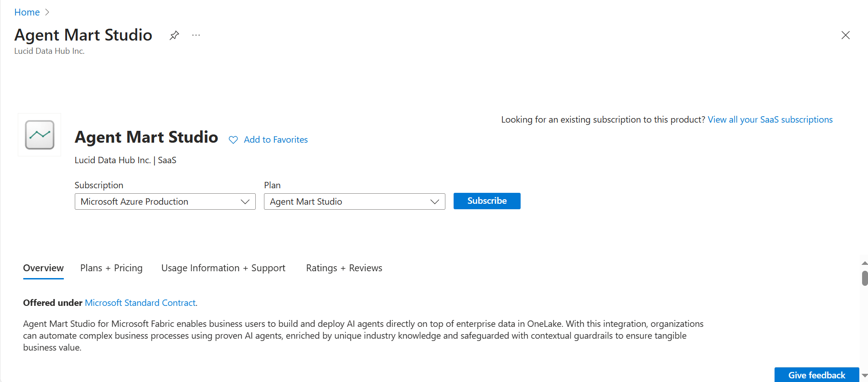This screenshot has width=868, height=382.
Task: Click the 'Lucid Data Hub Inc.' subtitle under page title
Action: [49, 51]
